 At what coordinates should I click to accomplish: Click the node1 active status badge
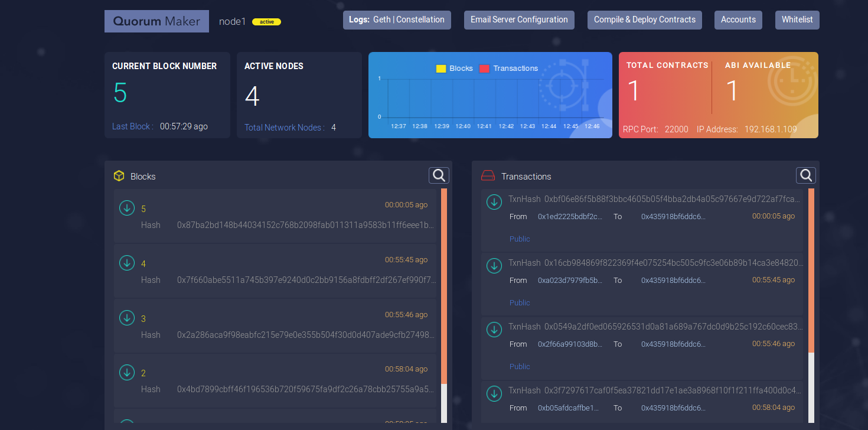tap(266, 22)
